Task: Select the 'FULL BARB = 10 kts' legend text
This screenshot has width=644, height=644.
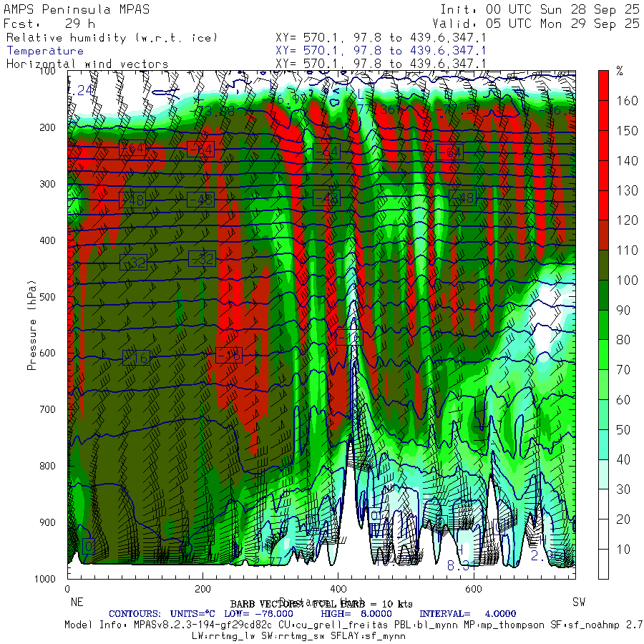Action: click(362, 604)
